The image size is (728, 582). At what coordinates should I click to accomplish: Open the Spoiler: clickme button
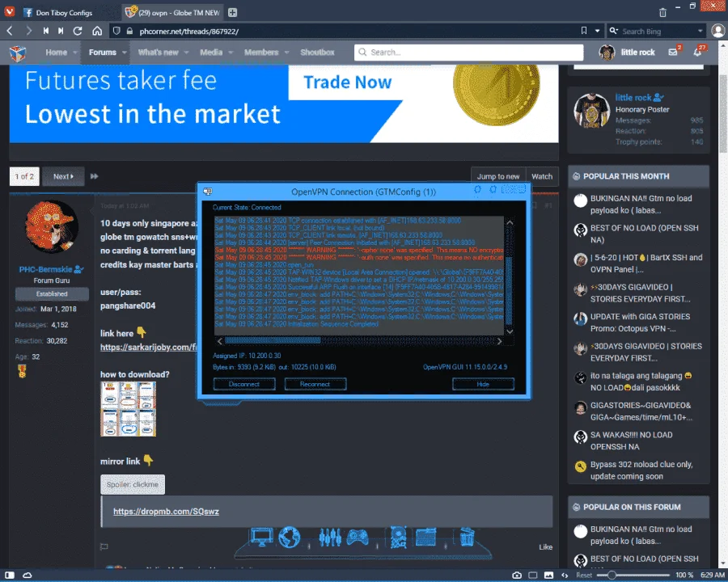click(x=133, y=484)
